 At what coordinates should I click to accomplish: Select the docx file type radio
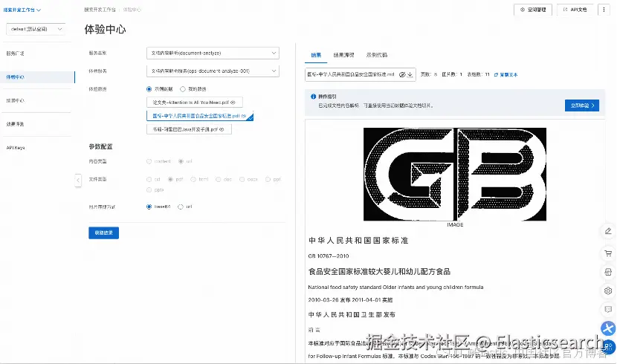pyautogui.click(x=242, y=179)
